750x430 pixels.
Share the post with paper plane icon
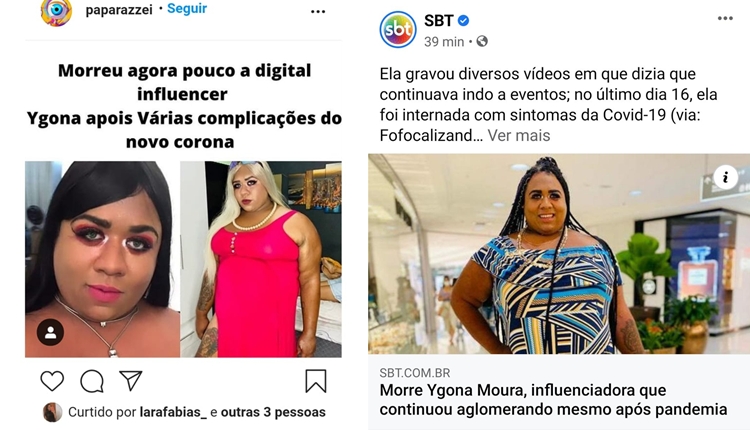(131, 381)
